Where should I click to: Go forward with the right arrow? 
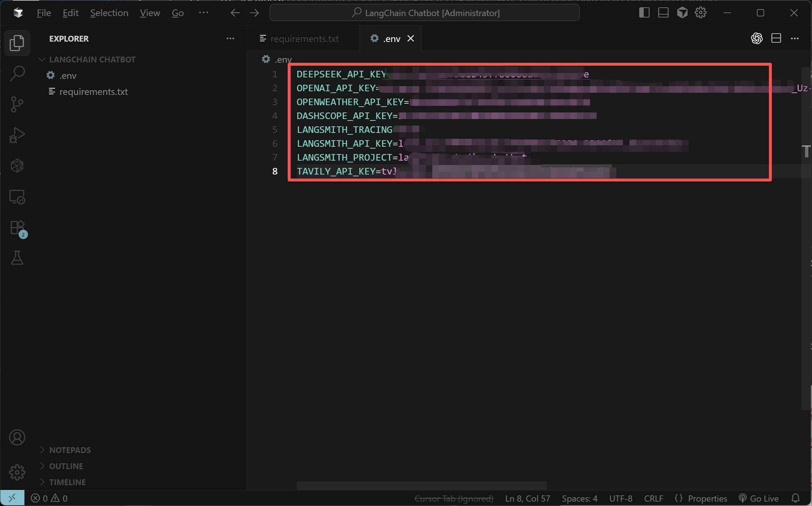254,13
